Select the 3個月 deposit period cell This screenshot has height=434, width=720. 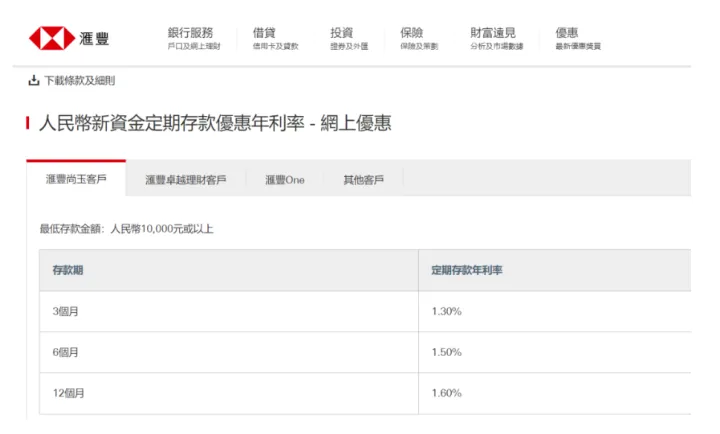point(65,311)
